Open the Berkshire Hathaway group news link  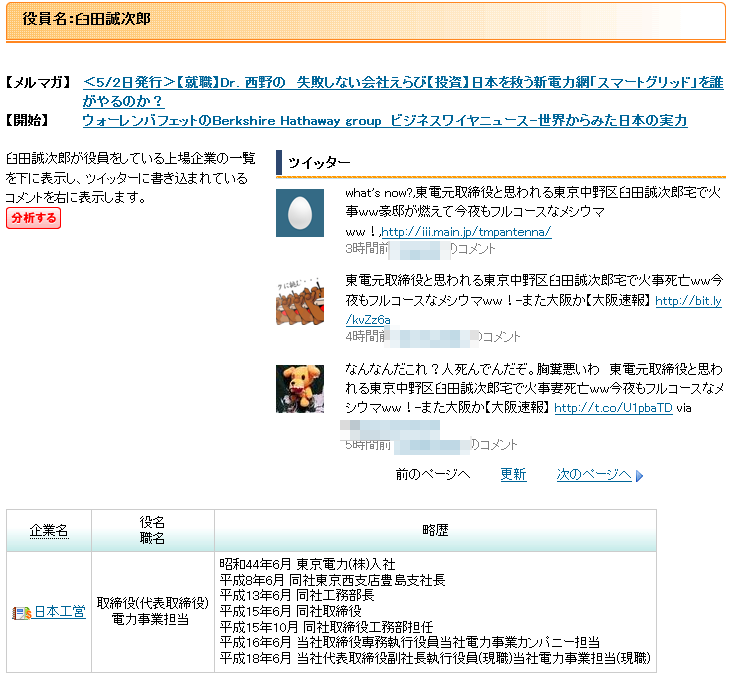[385, 120]
